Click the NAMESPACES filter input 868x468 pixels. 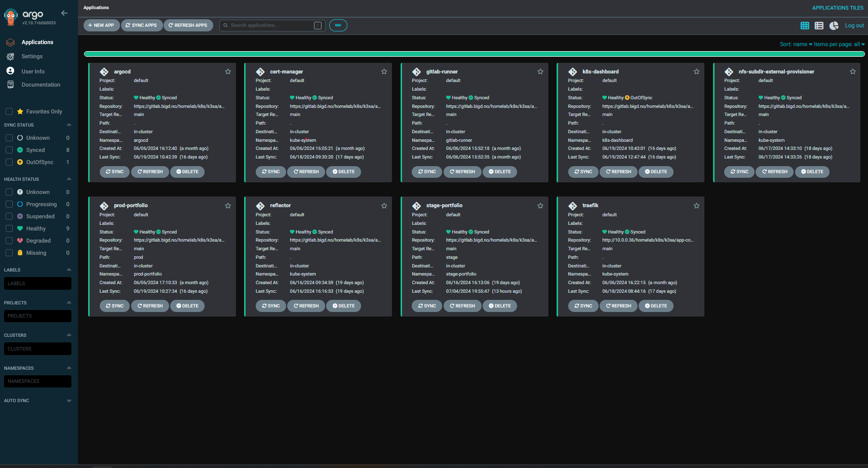(x=37, y=381)
